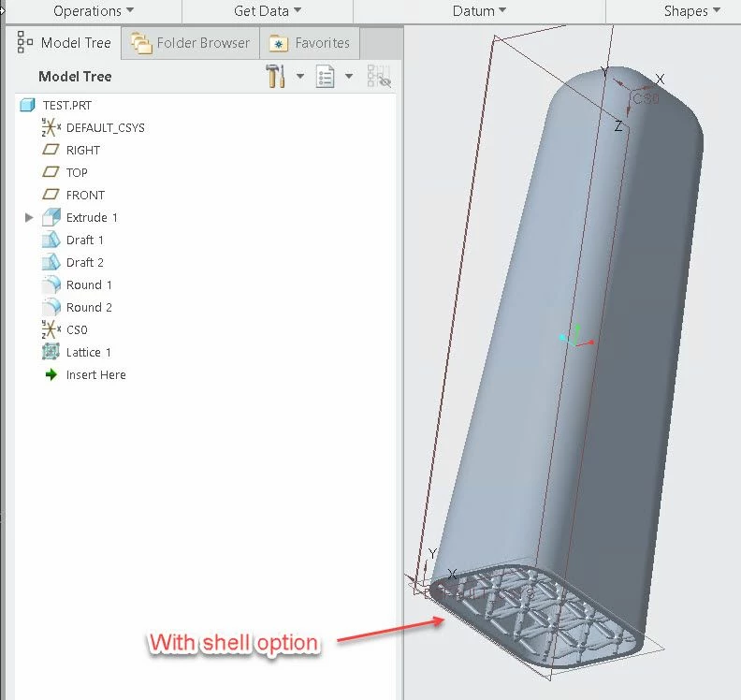The width and height of the screenshot is (741, 700).
Task: Toggle the tree visibility filter eye icon
Action: pos(379,77)
